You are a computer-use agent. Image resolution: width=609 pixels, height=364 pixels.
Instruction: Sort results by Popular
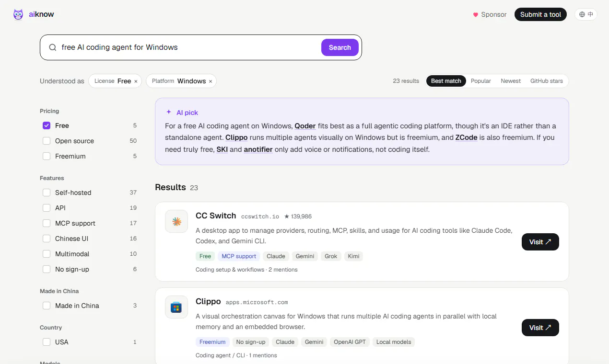tap(481, 81)
